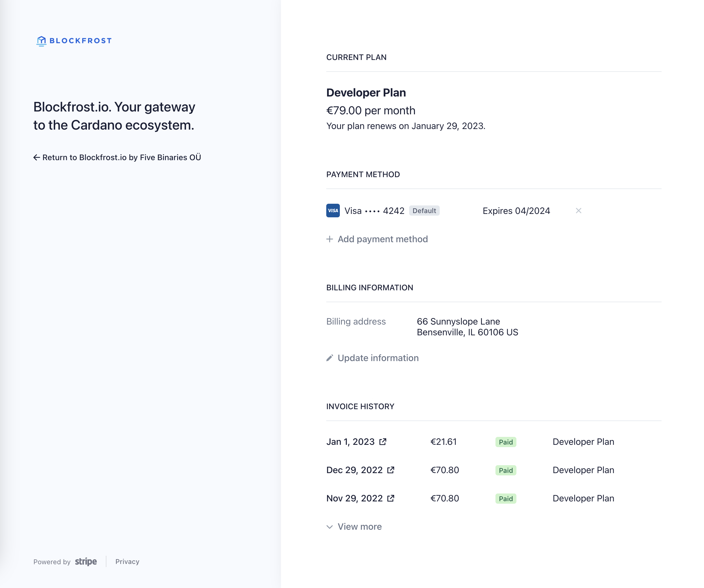704x588 pixels.
Task: Open Return to Blockfrost.io by Five Binaries
Action: click(x=122, y=157)
